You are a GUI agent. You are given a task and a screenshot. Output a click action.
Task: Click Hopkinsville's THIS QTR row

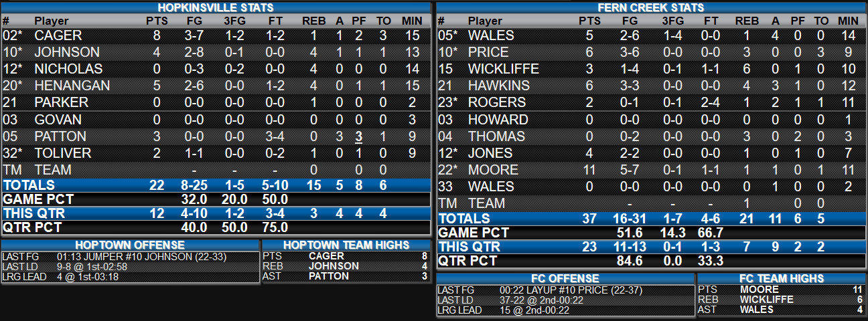[x=216, y=213]
